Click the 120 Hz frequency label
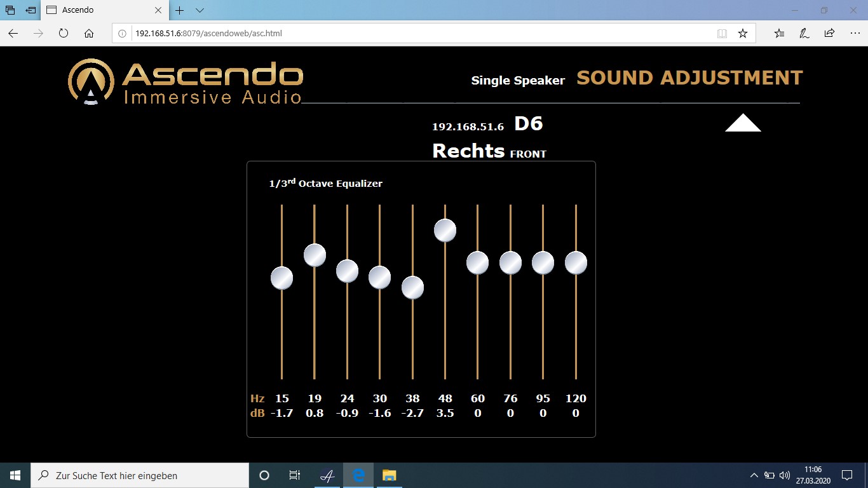This screenshot has width=868, height=488. (576, 398)
